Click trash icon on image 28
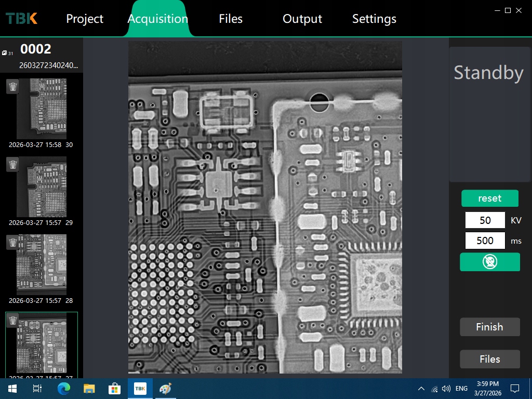The width and height of the screenshot is (532, 399). 13,243
